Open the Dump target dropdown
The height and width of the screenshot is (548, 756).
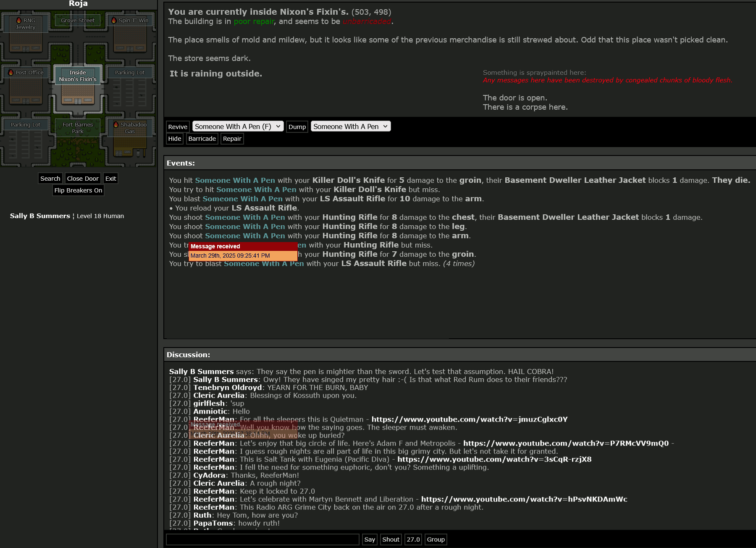(x=350, y=126)
